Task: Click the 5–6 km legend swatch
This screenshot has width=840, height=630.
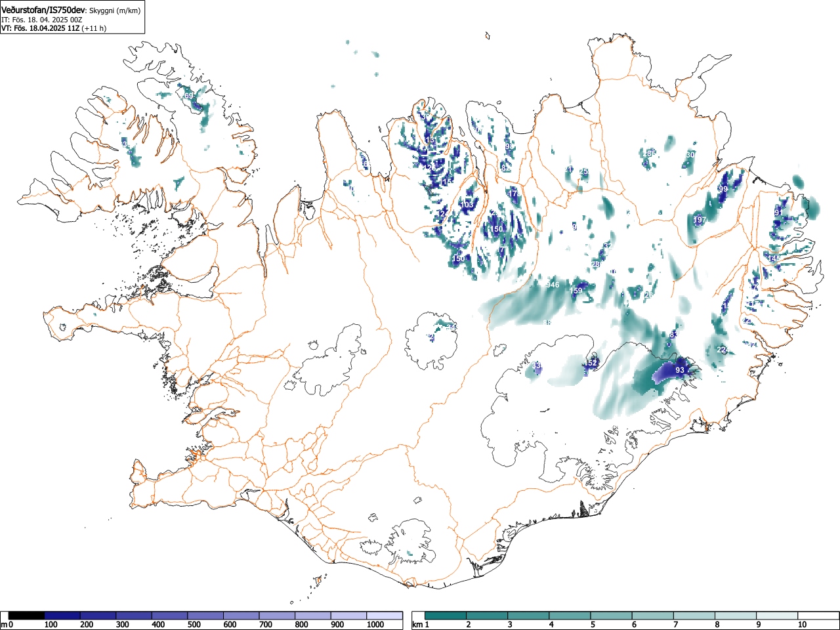Action: tap(611, 616)
